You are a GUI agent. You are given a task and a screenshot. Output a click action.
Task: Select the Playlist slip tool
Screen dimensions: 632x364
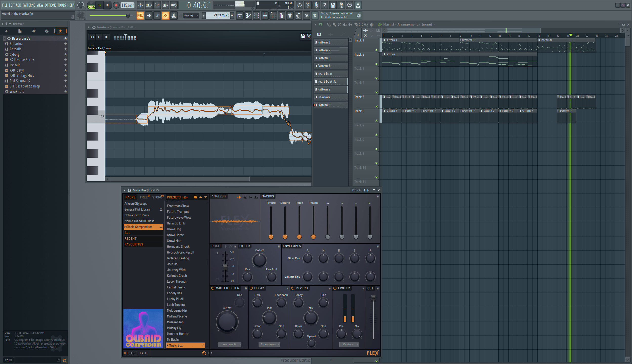tap(350, 25)
